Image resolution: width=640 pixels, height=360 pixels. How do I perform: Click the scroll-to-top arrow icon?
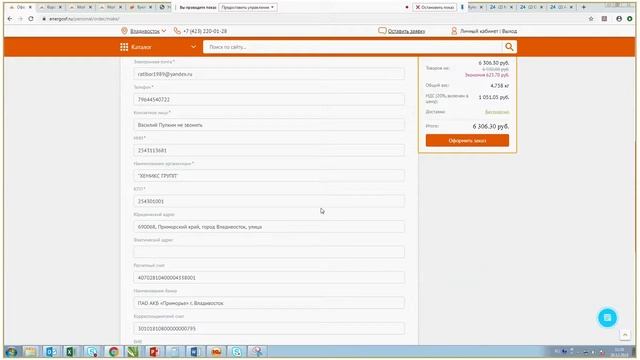[x=625, y=335]
